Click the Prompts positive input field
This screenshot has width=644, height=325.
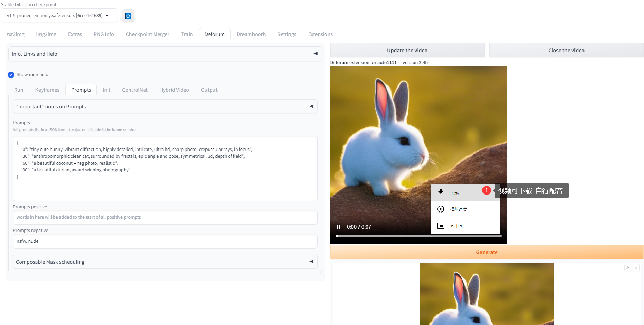165,217
